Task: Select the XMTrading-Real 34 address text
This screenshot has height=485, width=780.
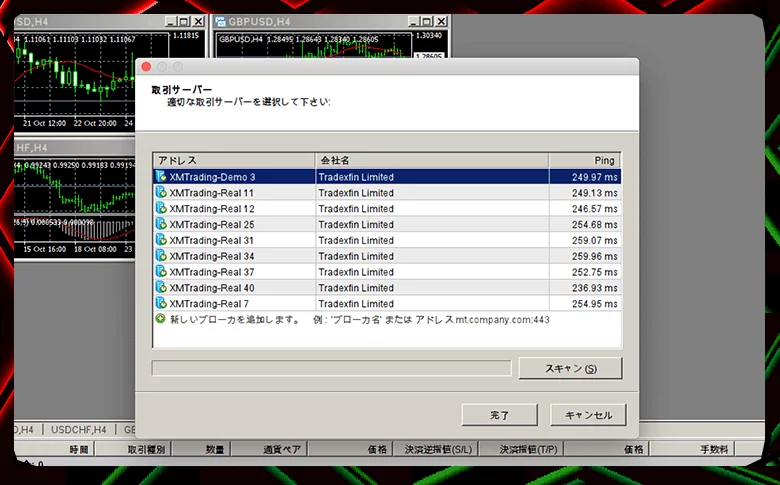Action: [x=211, y=257]
